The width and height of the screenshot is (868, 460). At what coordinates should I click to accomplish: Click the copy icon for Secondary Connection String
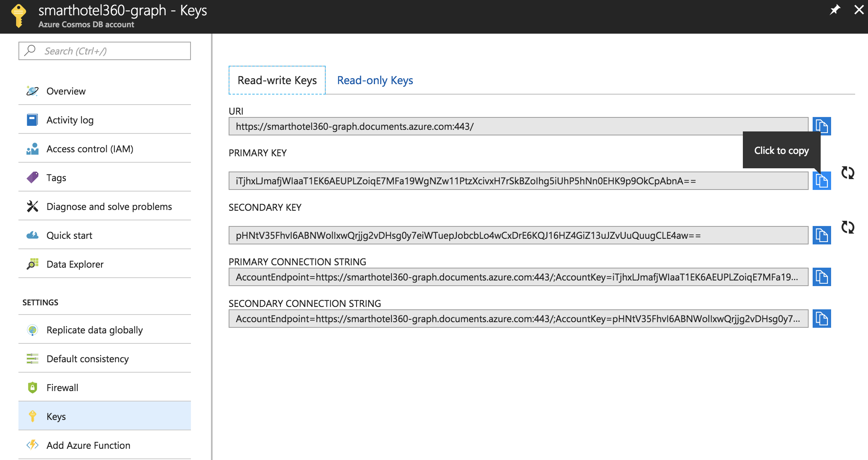tap(821, 319)
